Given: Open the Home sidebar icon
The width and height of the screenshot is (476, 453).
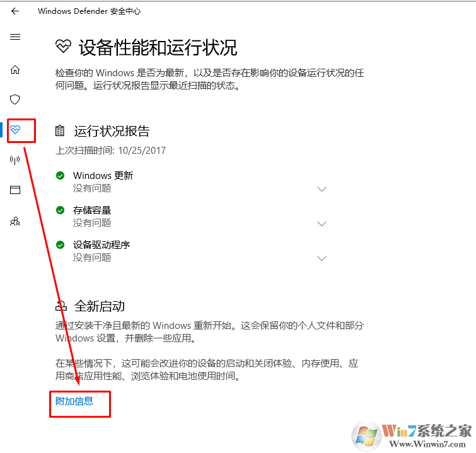Looking at the screenshot, I should coord(15,70).
